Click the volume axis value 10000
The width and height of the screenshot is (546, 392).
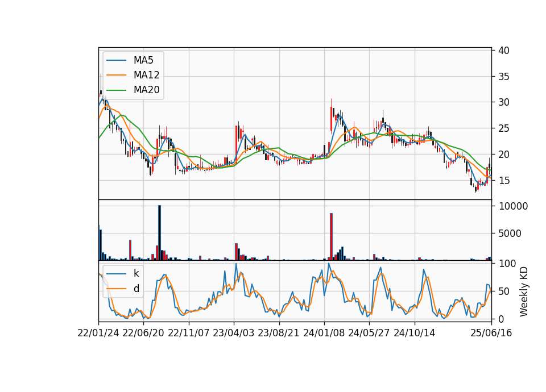(x=513, y=206)
